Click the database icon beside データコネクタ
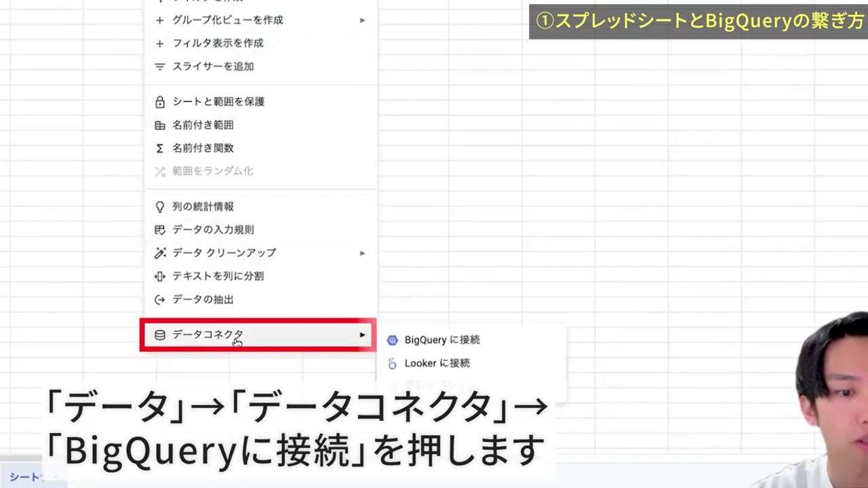The width and height of the screenshot is (868, 488). pos(160,335)
